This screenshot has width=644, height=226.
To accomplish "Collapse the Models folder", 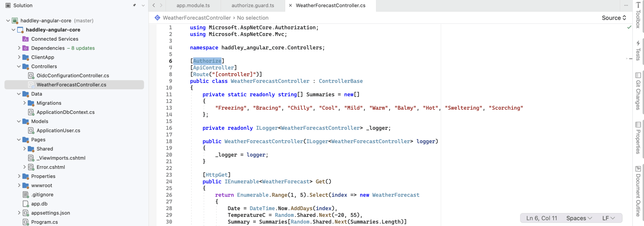I will (19, 121).
